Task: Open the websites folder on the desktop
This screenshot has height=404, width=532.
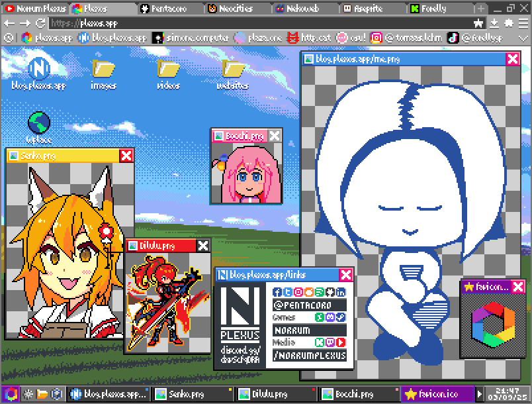Action: [233, 75]
